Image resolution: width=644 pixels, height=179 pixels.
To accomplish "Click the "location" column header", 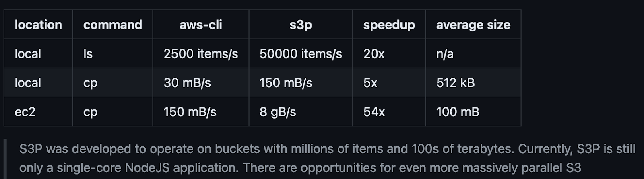I will pyautogui.click(x=38, y=25).
